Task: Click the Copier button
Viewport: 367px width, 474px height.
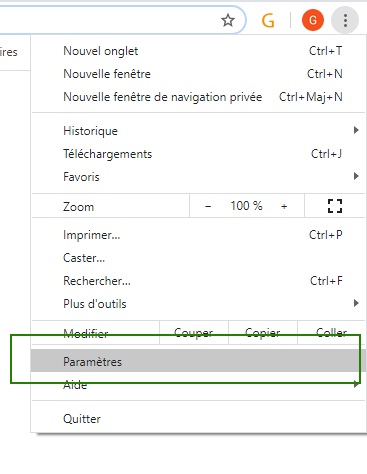Action: click(x=263, y=333)
